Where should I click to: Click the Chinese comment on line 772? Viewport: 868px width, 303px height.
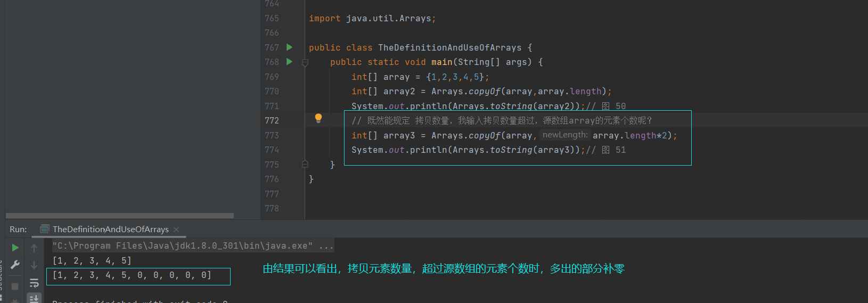click(502, 121)
